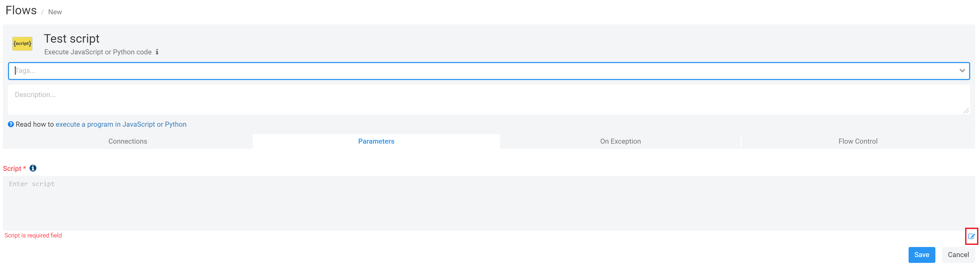Click the yellow {script} flow icon

point(22,43)
